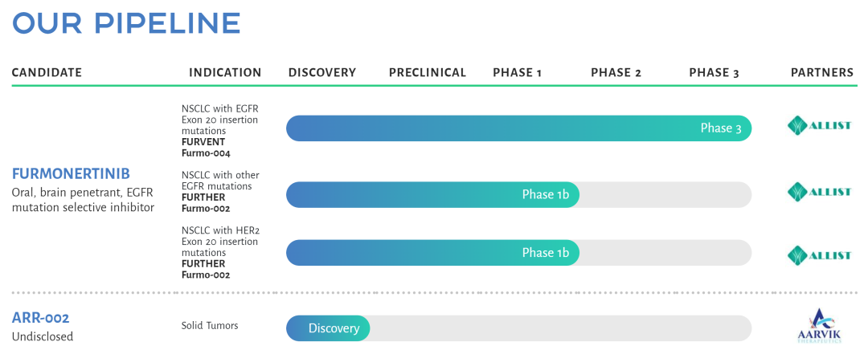Screen dimensions: 868x354
Task: Select the Phase 3 progress bar label
Action: click(721, 128)
